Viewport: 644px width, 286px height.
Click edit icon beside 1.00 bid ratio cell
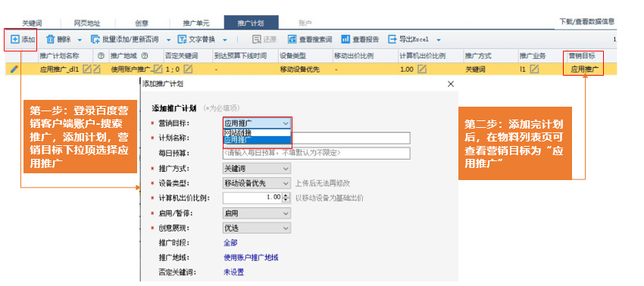pos(422,69)
